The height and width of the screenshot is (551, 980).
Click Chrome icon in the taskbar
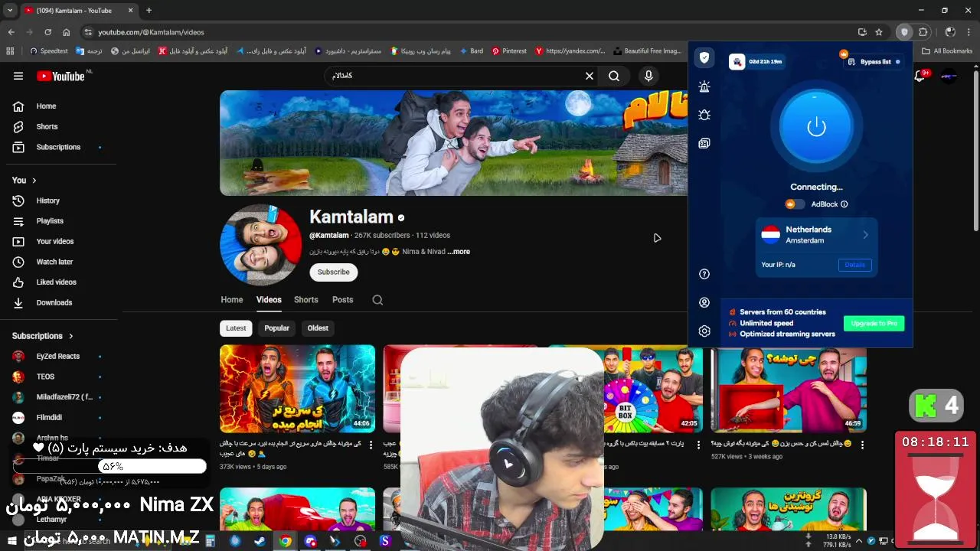click(x=285, y=541)
